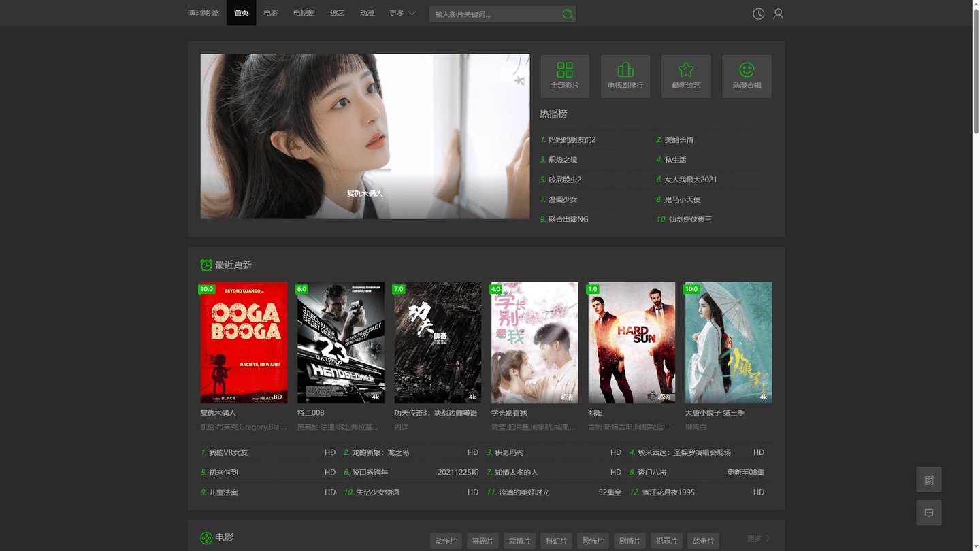This screenshot has height=551, width=980.
Task: Open the 特工008 poster thumbnail
Action: [341, 343]
